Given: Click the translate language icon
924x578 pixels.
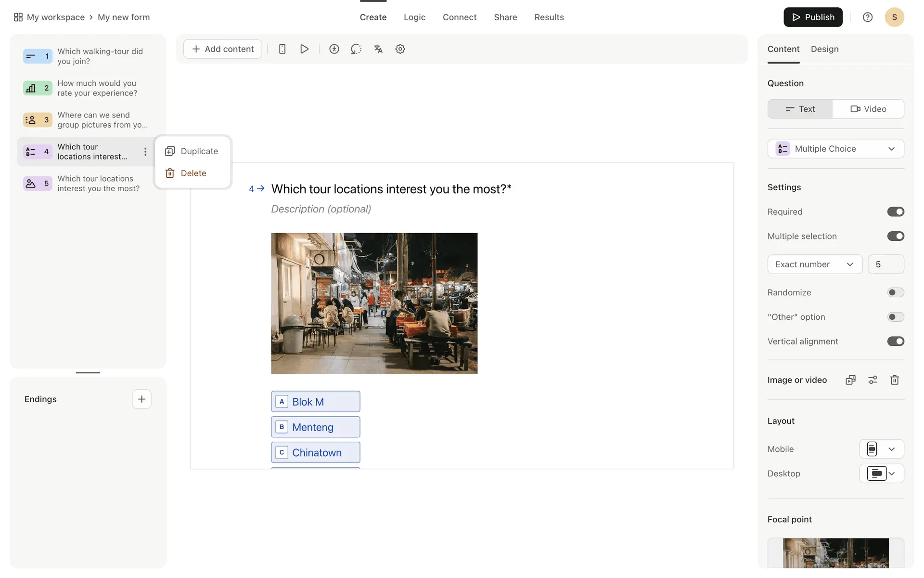Looking at the screenshot, I should point(378,49).
